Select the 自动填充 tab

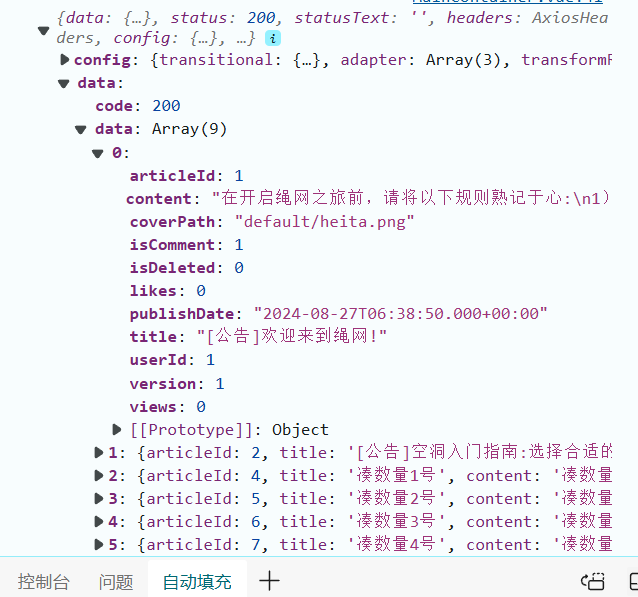click(197, 582)
